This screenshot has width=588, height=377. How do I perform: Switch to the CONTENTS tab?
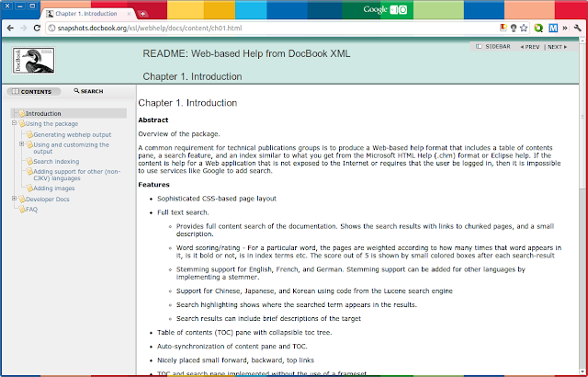[33, 92]
